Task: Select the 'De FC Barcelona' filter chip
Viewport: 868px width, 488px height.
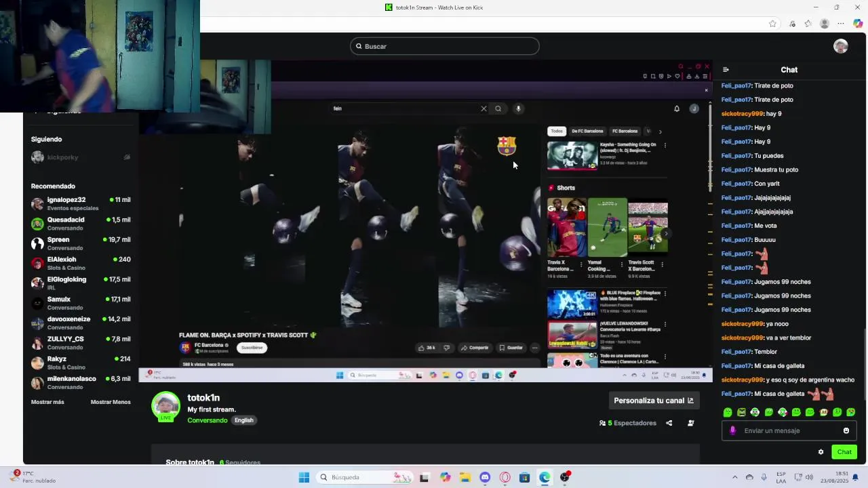Action: pyautogui.click(x=587, y=131)
